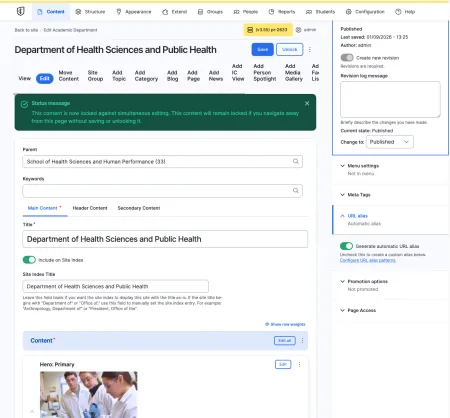
Task: Click the Add Person Spotlight tab
Action: 265,72
